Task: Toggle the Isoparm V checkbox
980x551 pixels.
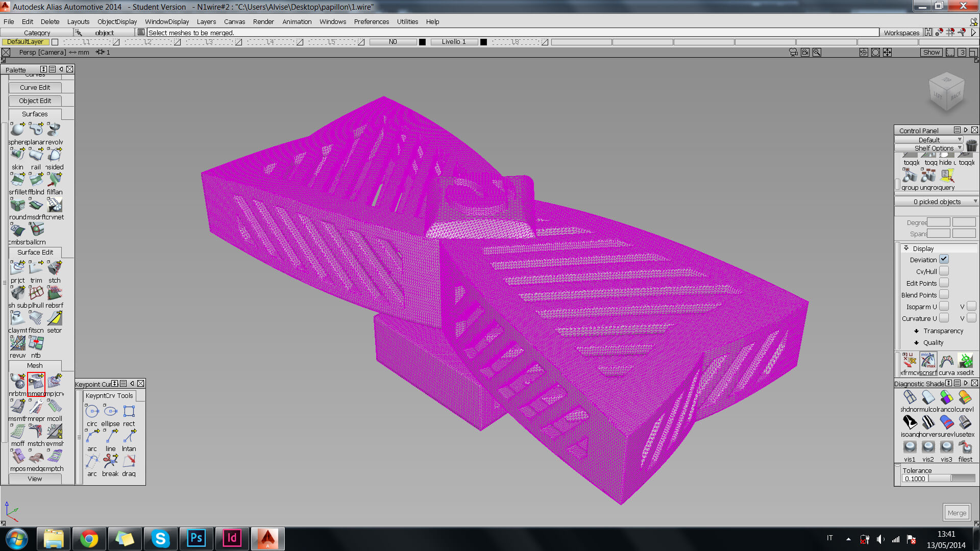Action: click(971, 307)
